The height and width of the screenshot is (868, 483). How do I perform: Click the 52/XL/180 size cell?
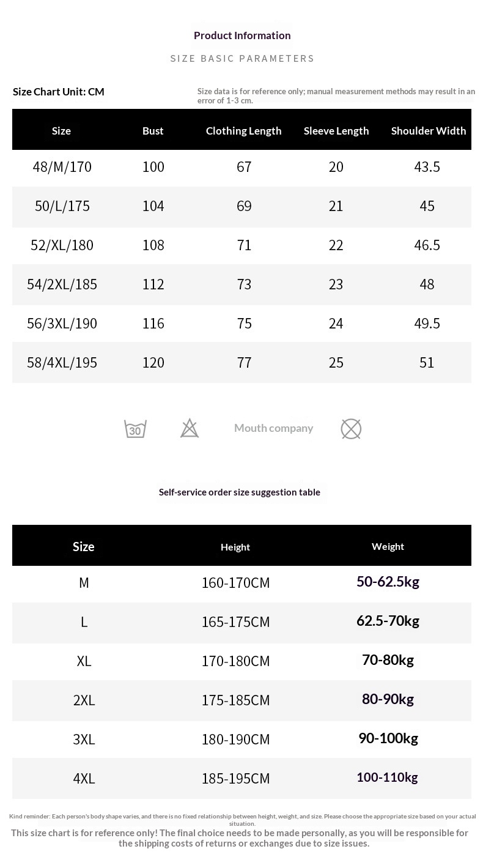click(62, 245)
